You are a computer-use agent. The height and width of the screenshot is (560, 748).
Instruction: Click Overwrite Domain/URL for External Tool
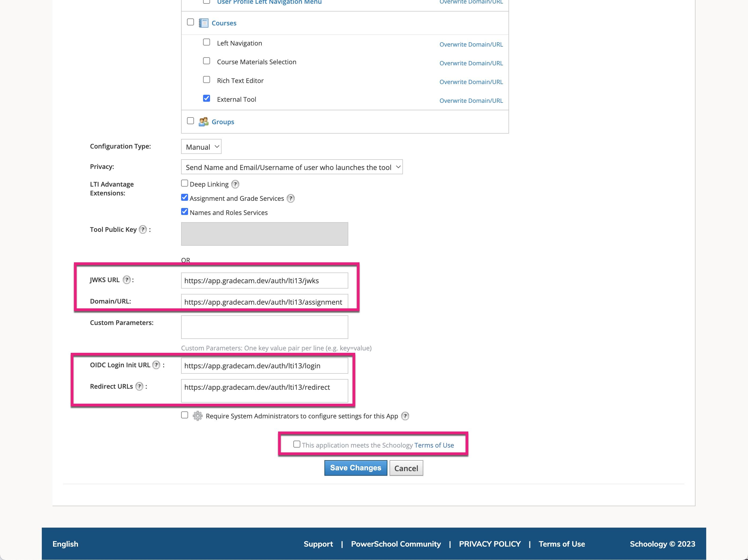pyautogui.click(x=471, y=101)
